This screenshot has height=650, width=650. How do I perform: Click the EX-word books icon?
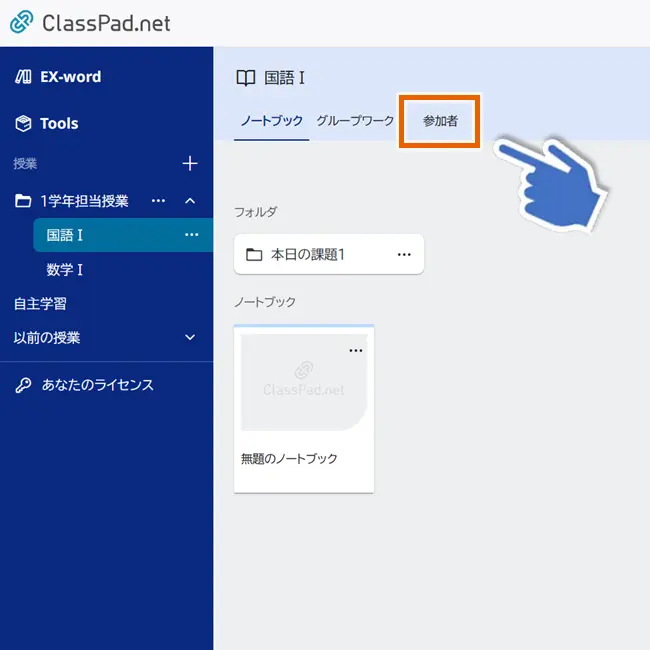(23, 77)
